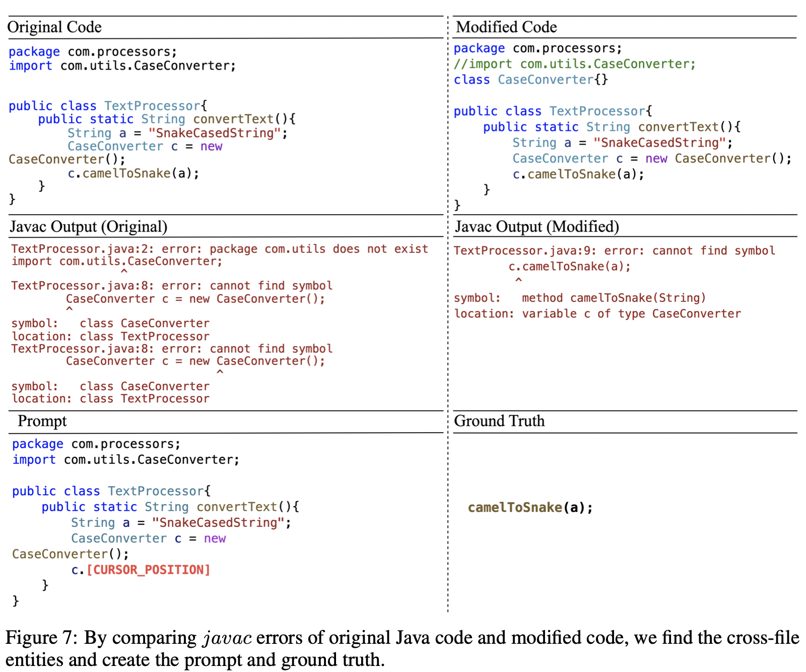Click "import com.utils.CaseConverter;" in Original Code
Screen dimensions: 806x672
[x=122, y=66]
